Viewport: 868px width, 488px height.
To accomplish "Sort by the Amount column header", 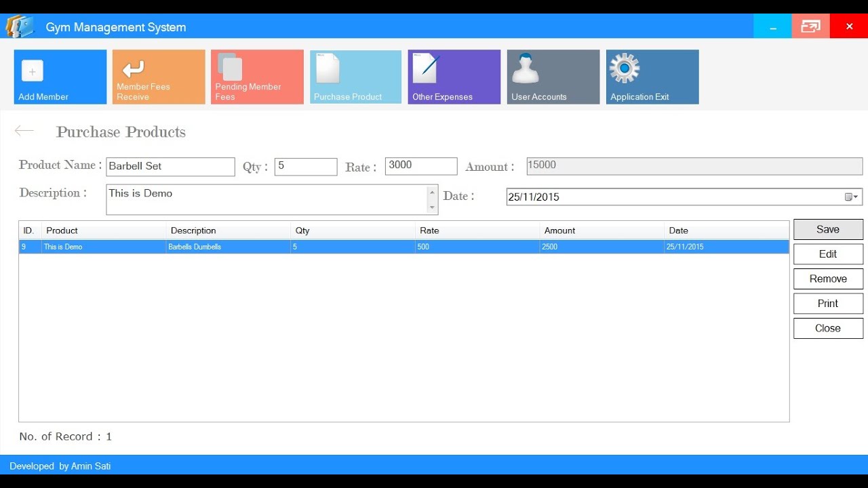I will tap(602, 230).
